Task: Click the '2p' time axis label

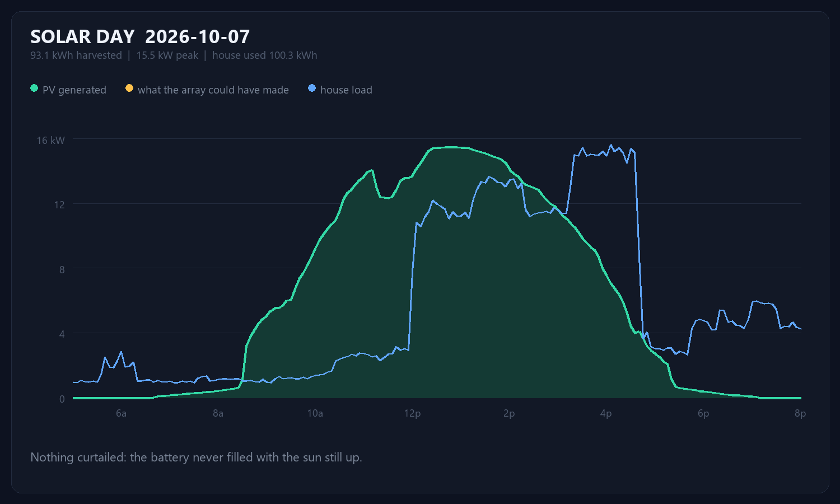Action: pos(509,414)
